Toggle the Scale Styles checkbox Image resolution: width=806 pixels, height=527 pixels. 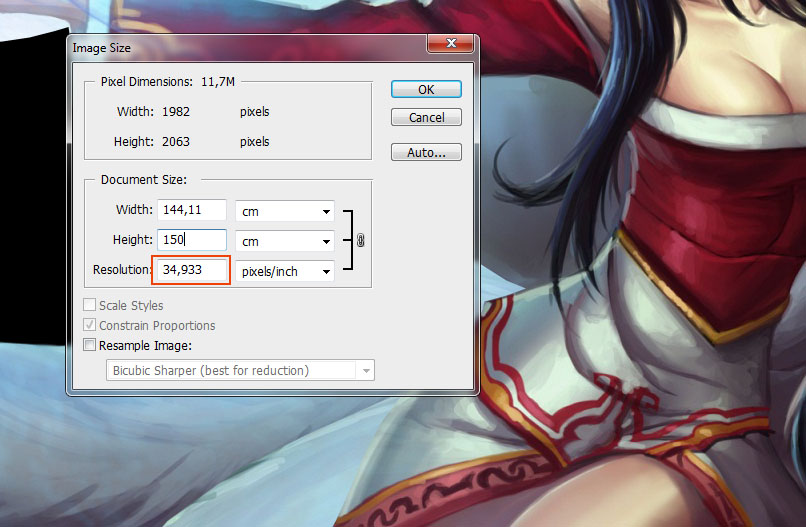[89, 305]
